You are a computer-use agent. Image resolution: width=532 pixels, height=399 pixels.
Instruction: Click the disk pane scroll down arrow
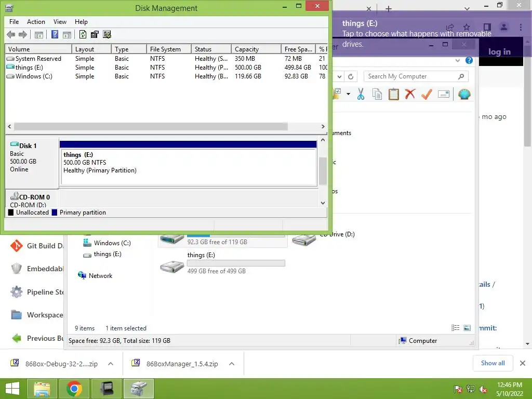(x=323, y=203)
